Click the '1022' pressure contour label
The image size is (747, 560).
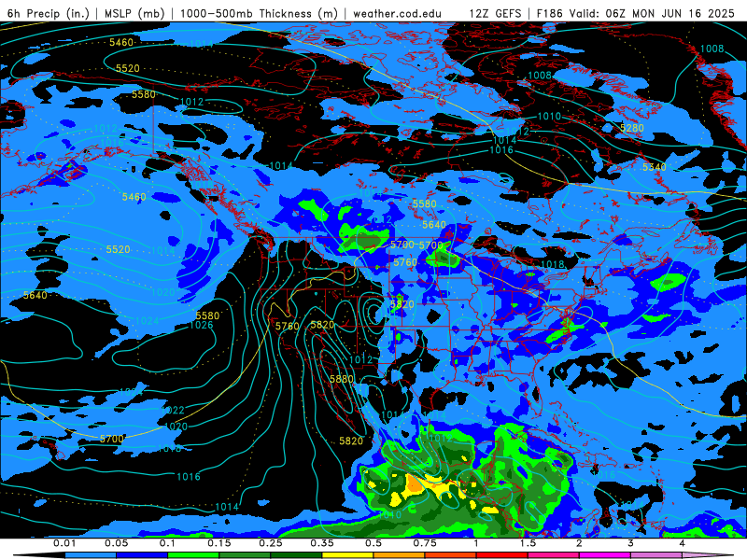tap(173, 410)
